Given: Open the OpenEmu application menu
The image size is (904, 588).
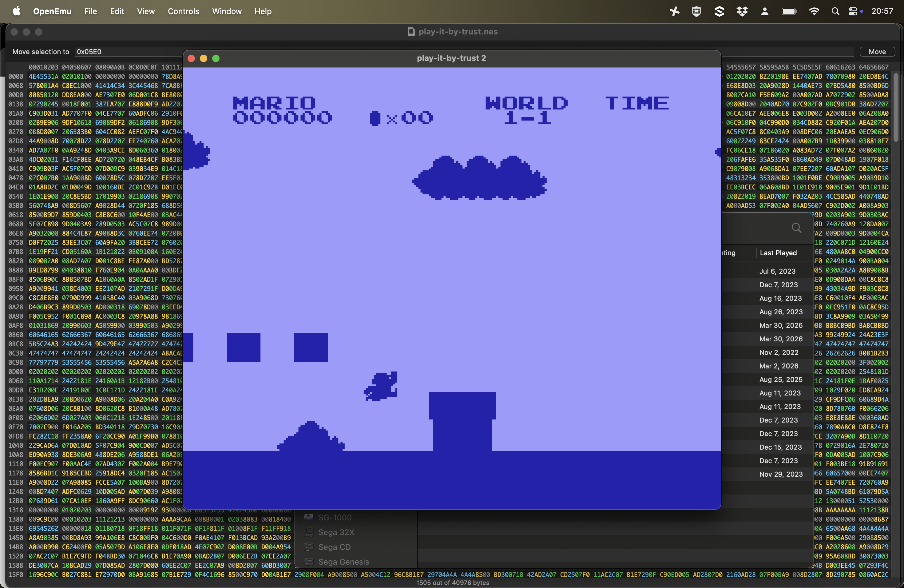Looking at the screenshot, I should pos(52,11).
